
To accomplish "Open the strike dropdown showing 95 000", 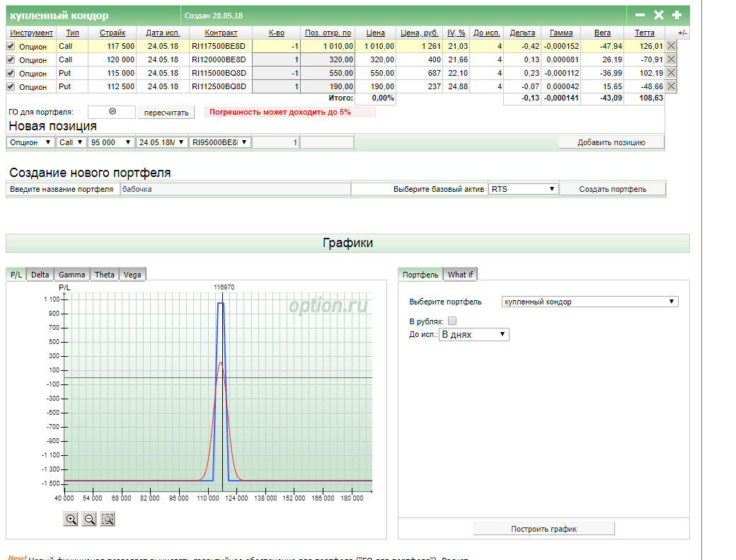I will point(111,142).
